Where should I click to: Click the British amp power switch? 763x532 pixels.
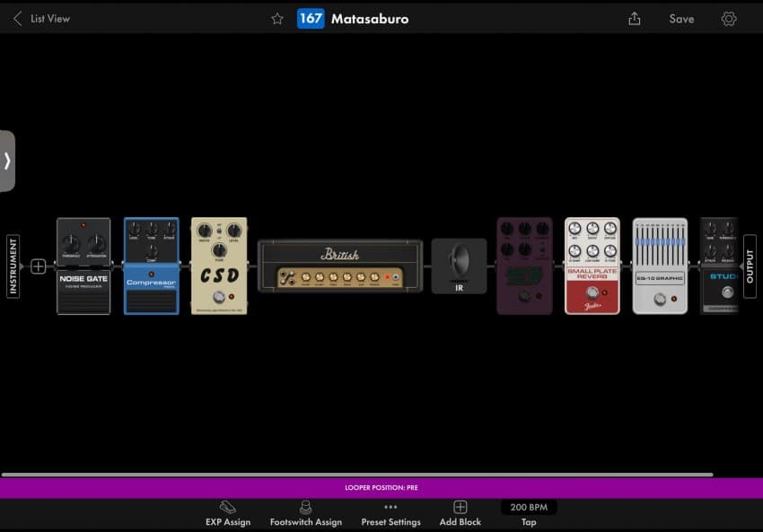[396, 277]
